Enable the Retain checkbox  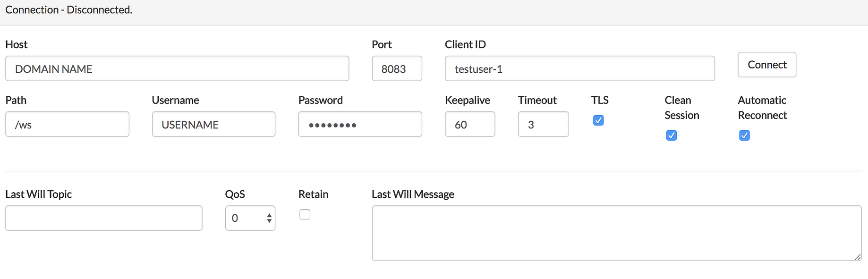click(305, 214)
